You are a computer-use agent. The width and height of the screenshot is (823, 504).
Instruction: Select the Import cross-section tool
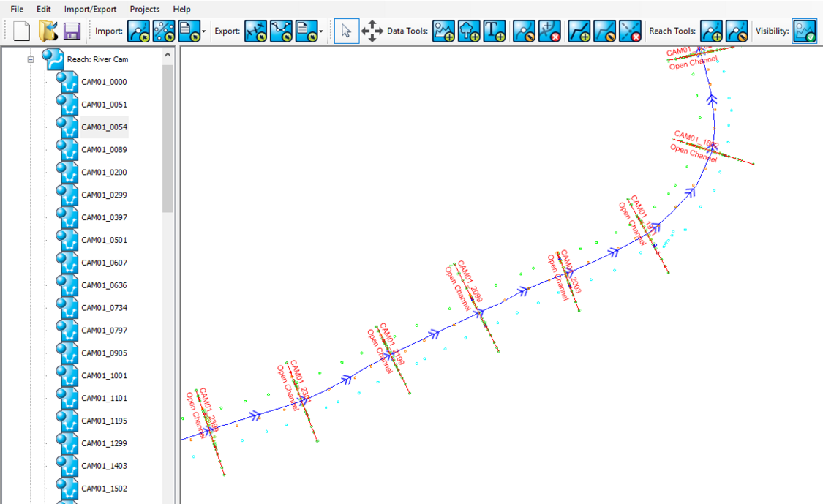138,31
